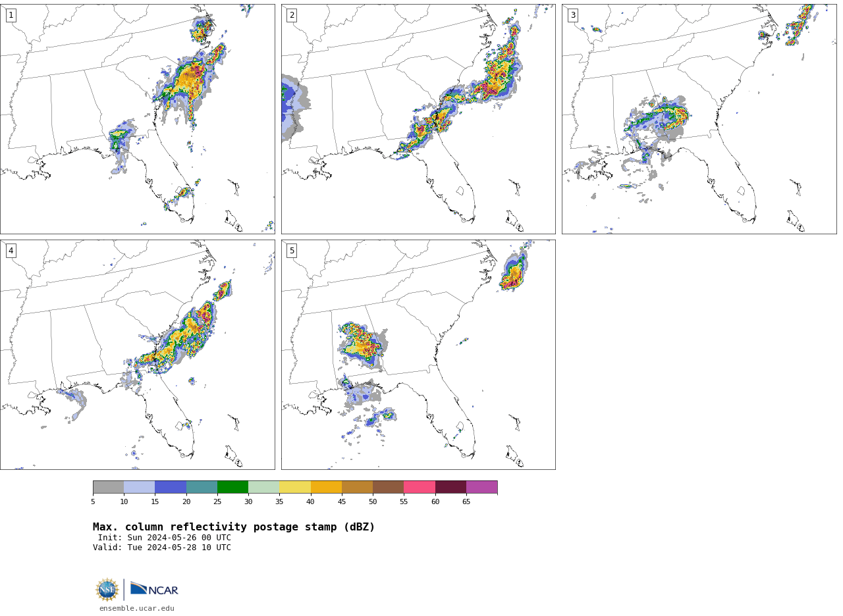Click the brown 50-55 dBZ swatch
Image resolution: width=843 pixels, height=616 pixels.
point(388,487)
